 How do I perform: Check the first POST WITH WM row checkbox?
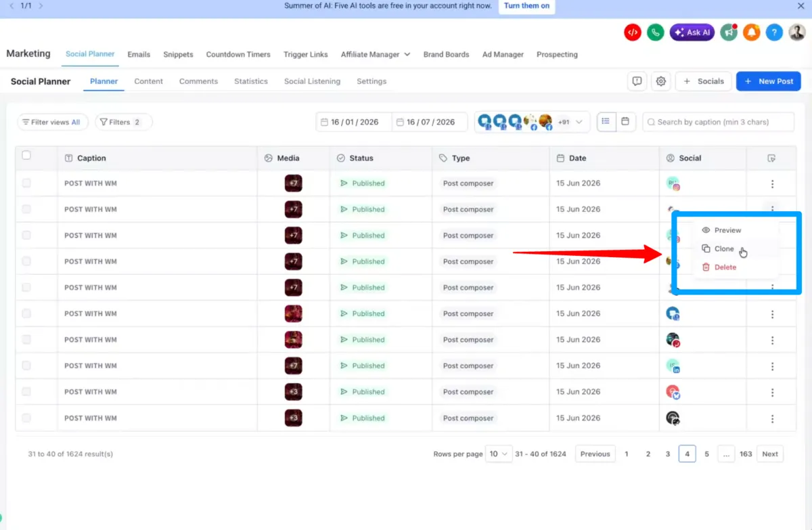click(26, 183)
